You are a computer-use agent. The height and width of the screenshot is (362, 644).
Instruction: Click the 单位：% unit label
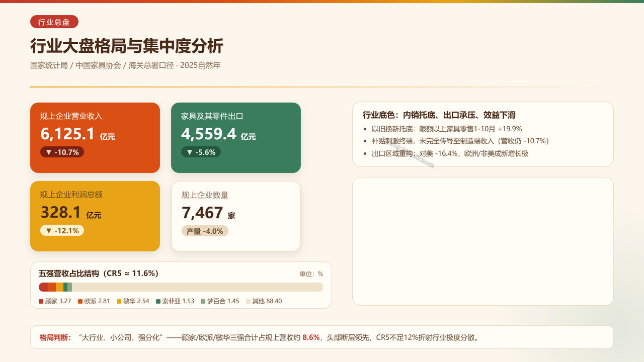click(311, 274)
